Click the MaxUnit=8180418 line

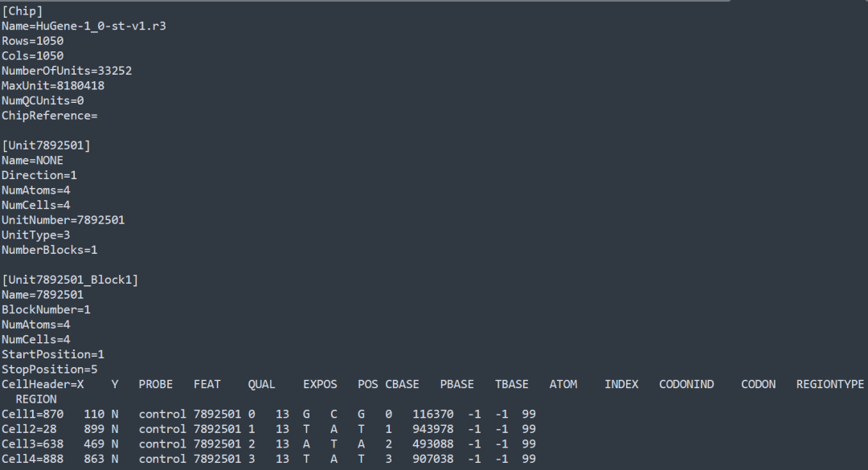(x=53, y=86)
